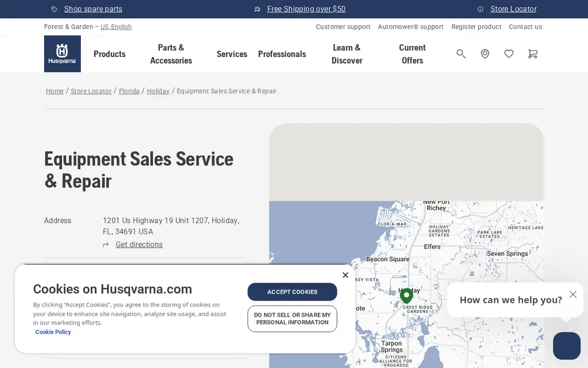The width and height of the screenshot is (588, 368).
Task: Open Customer support link
Action: coord(343,26)
